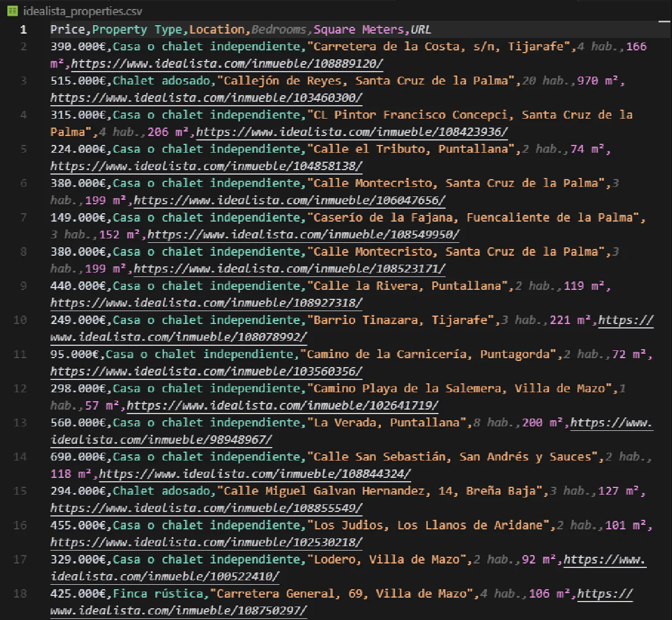Follow the URL ending in 108927318
Image resolution: width=672 pixels, height=620 pixels.
point(206,303)
